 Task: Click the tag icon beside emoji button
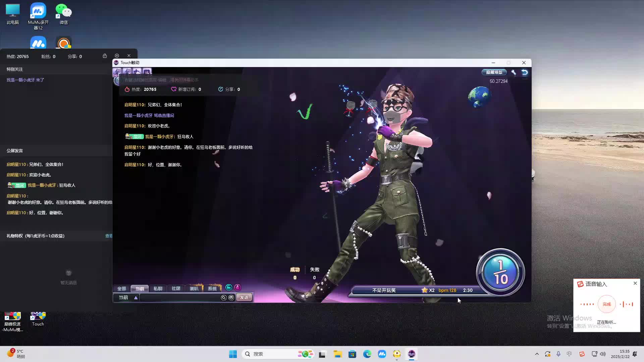224,298
